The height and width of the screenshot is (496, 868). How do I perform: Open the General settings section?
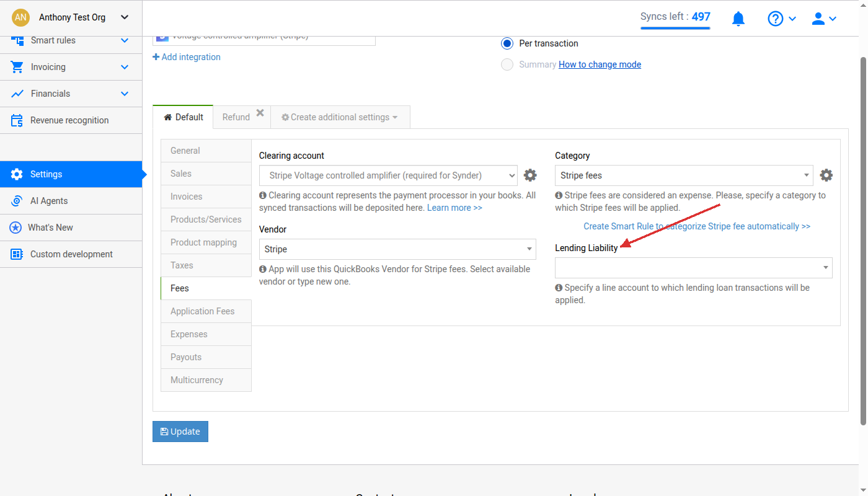pos(206,151)
